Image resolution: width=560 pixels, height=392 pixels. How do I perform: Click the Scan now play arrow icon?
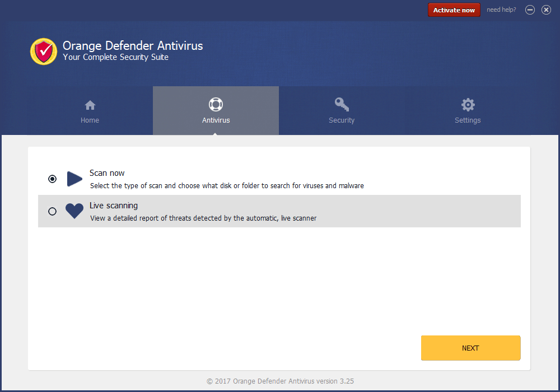point(74,179)
